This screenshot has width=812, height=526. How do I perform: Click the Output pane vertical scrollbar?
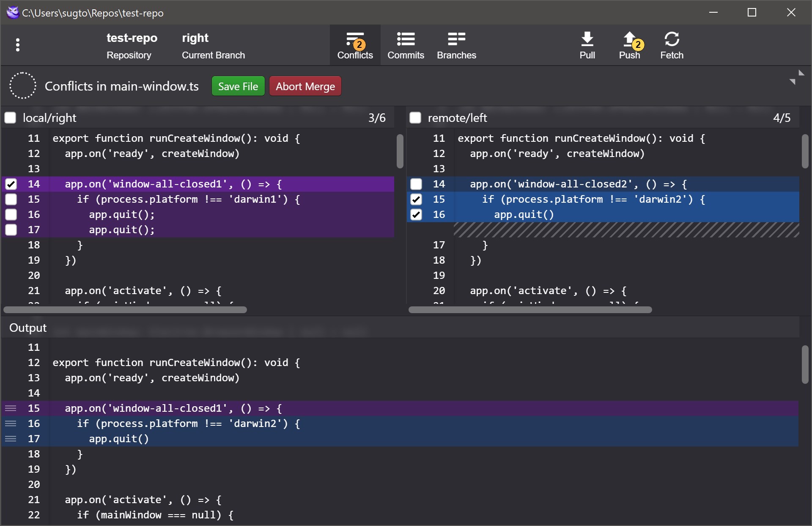805,364
